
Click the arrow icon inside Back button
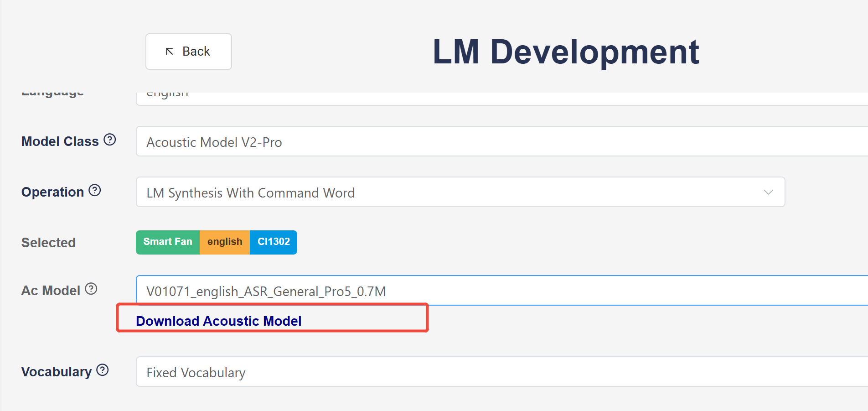click(x=170, y=52)
